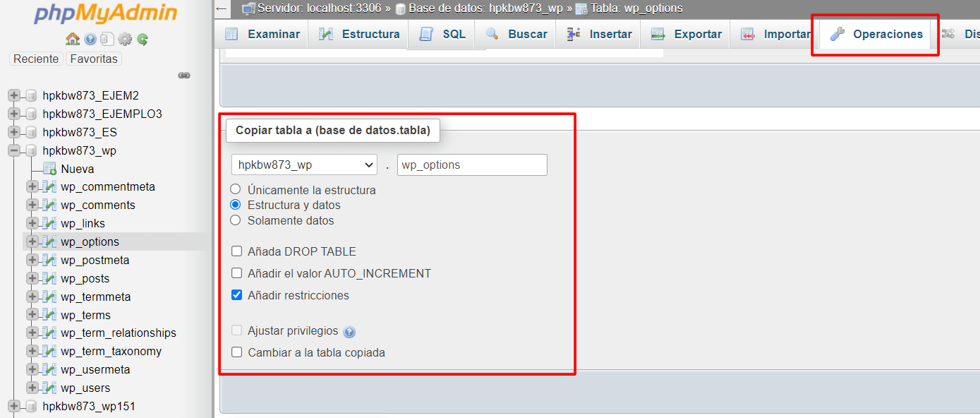Open phpMyAdmin settings via the gear icon
This screenshot has height=418, width=980.
(124, 39)
